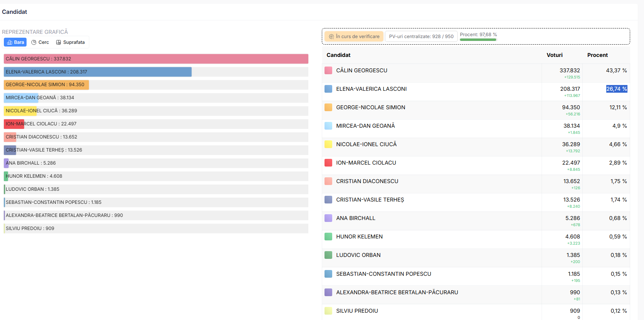Click the PV-uri centralizate 928 / 950 badge

[421, 37]
